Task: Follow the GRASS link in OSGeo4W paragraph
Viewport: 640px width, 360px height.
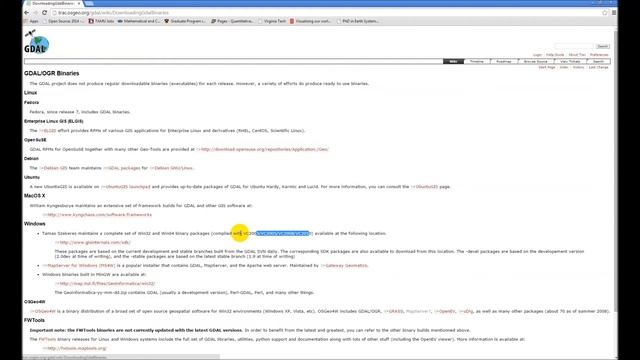Action: coord(394,311)
